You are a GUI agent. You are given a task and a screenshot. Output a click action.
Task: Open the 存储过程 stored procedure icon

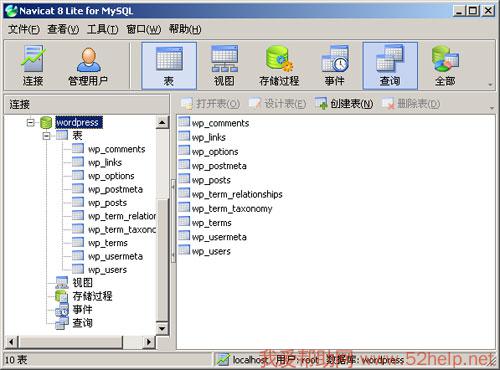[x=279, y=66]
